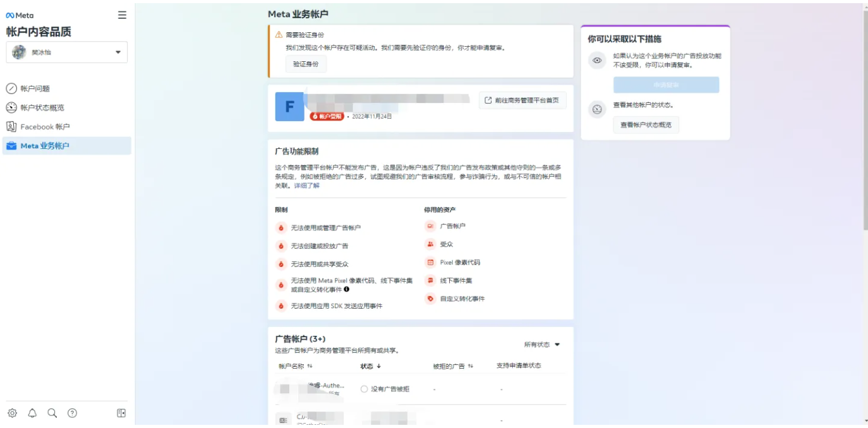The image size is (868, 428).
Task: Click the 验证身份 button
Action: click(x=305, y=64)
